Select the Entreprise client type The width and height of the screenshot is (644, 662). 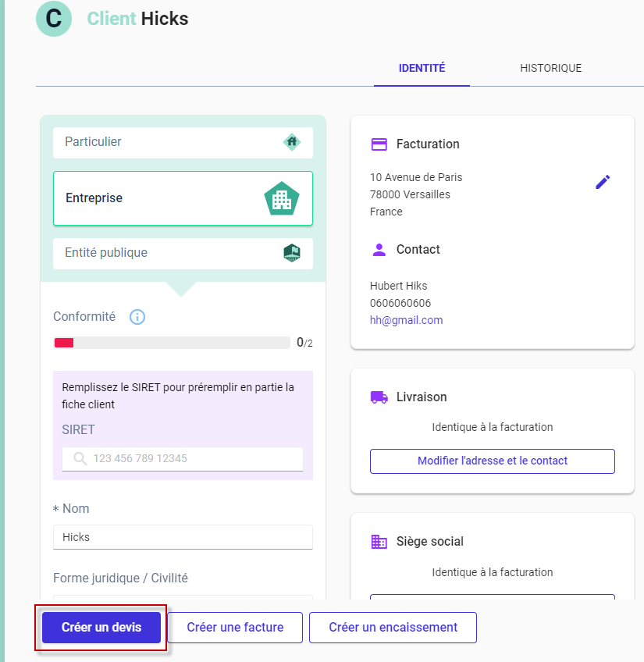183,198
